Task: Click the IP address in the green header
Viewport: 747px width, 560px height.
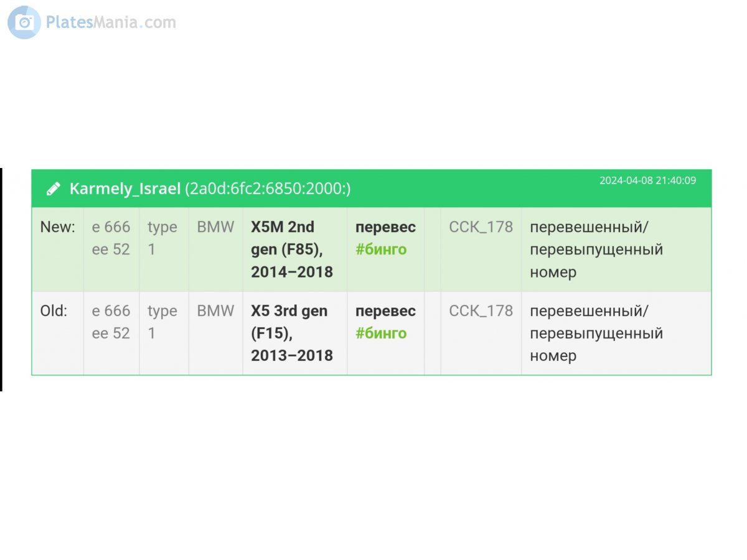Action: point(268,189)
